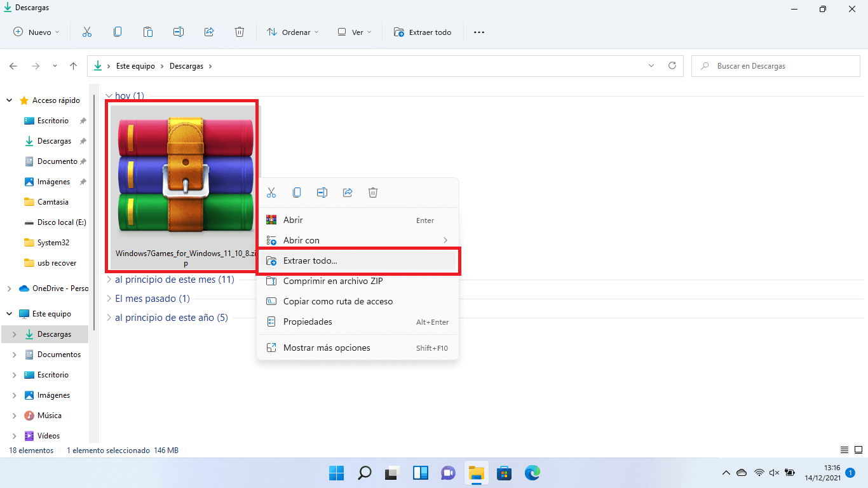Open Nuevo dropdown button

(36, 32)
